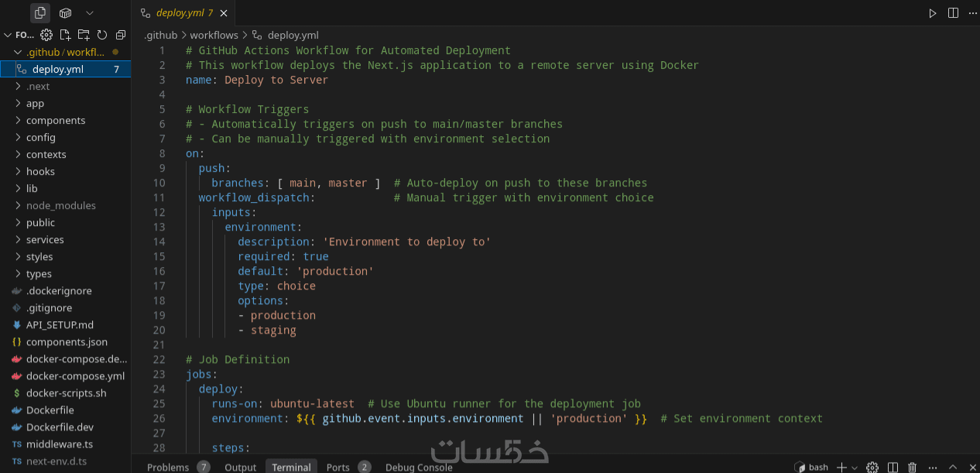This screenshot has height=473, width=980.
Task: Kill the terminal with trash icon
Action: coord(913,467)
